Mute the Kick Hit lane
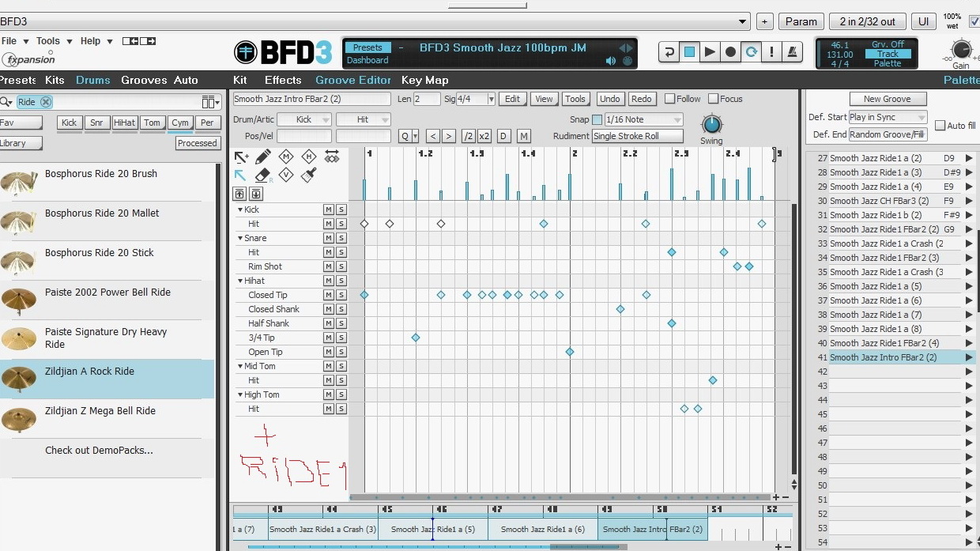The image size is (980, 551). pos(328,224)
